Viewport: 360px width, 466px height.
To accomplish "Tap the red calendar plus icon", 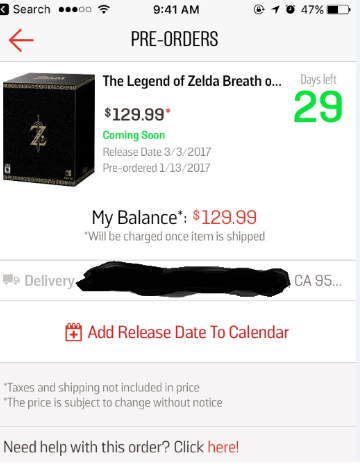I will tap(73, 332).
